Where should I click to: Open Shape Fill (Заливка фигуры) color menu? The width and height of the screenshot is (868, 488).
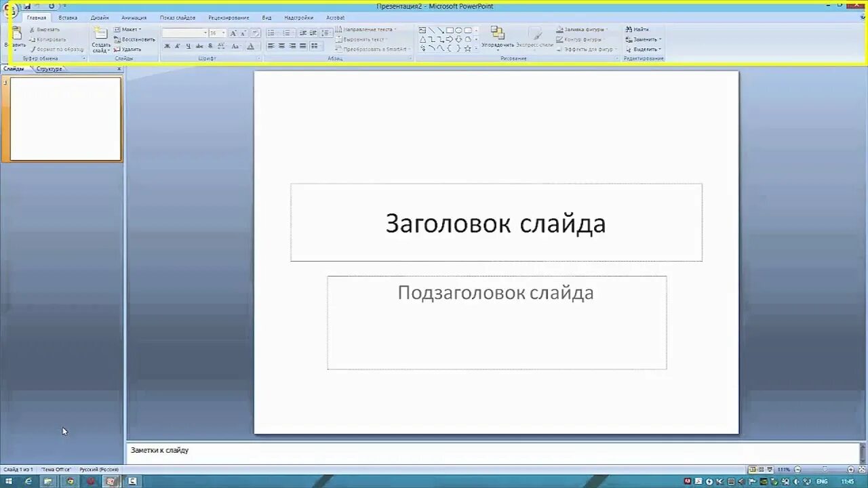coord(583,30)
